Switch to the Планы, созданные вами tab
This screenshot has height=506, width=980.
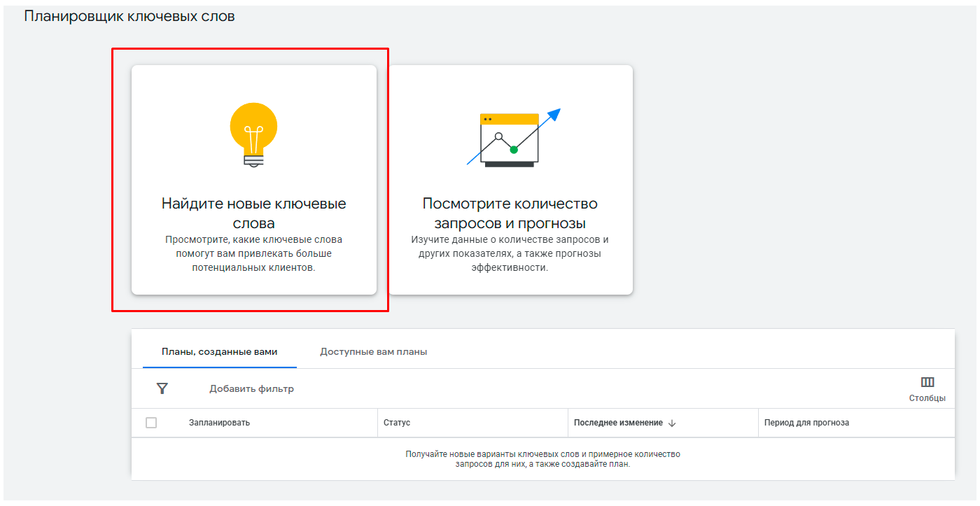[x=219, y=352]
